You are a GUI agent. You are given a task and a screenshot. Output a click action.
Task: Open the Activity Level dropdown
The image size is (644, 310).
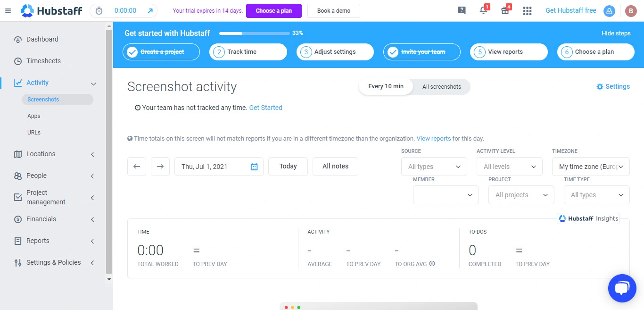509,167
